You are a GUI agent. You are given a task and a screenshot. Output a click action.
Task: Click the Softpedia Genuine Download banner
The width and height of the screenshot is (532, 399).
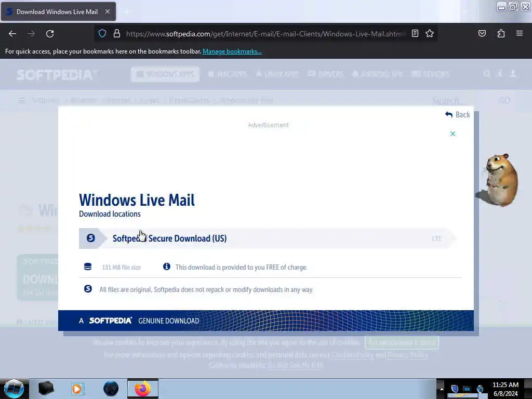[265, 321]
